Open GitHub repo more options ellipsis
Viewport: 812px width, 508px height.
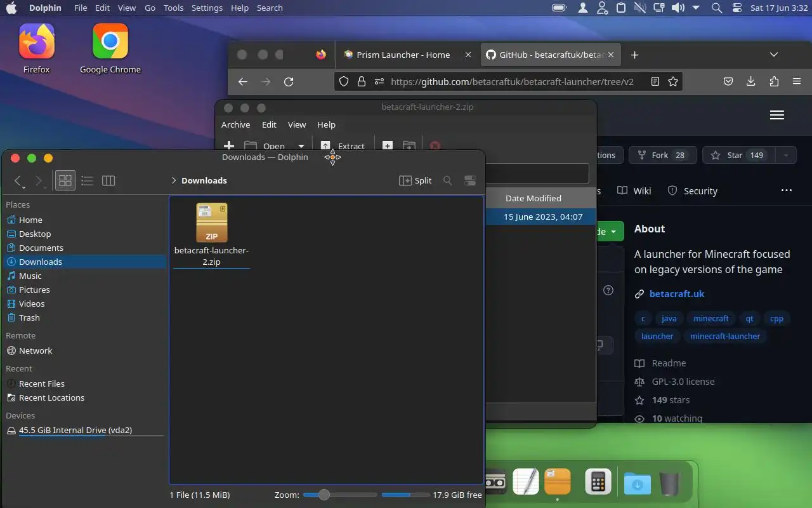coord(787,190)
